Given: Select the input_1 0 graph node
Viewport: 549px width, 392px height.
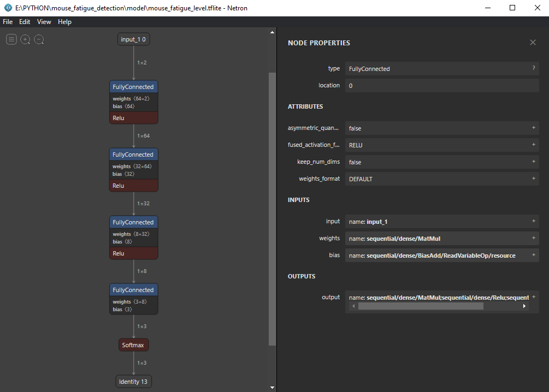Looking at the screenshot, I should 133,39.
